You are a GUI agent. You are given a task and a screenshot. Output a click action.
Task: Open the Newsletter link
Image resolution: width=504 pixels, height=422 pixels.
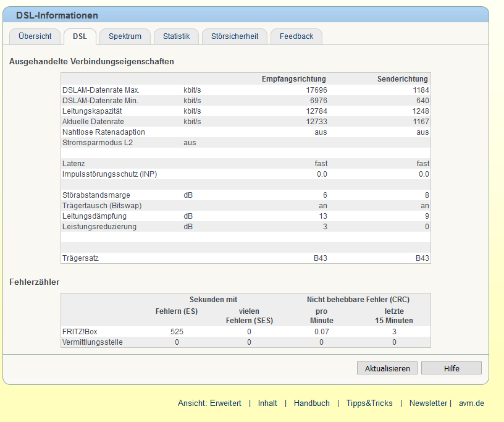tap(428, 403)
